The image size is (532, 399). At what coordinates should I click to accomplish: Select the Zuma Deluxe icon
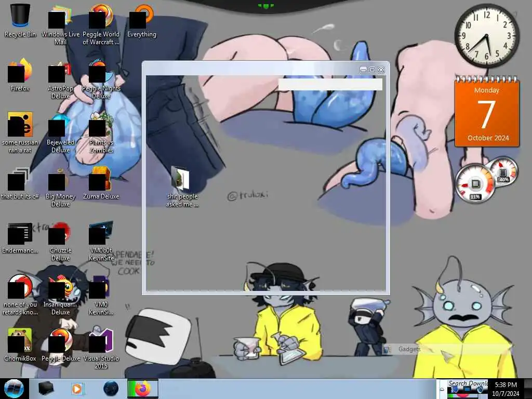click(101, 183)
